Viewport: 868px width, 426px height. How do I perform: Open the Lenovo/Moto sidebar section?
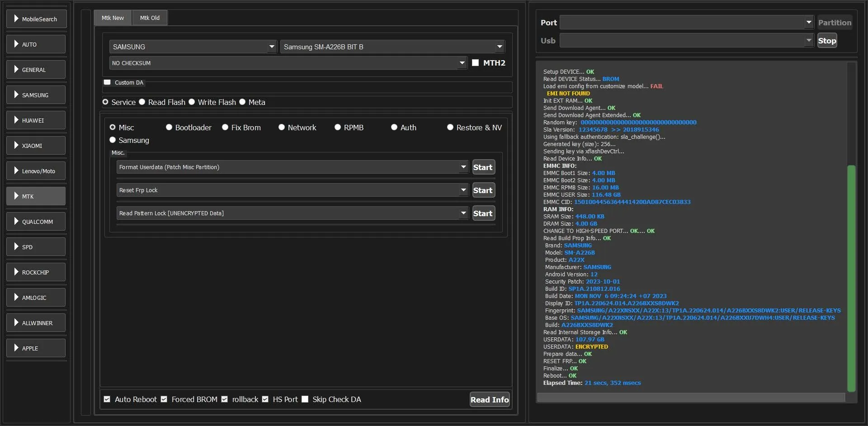tap(37, 171)
